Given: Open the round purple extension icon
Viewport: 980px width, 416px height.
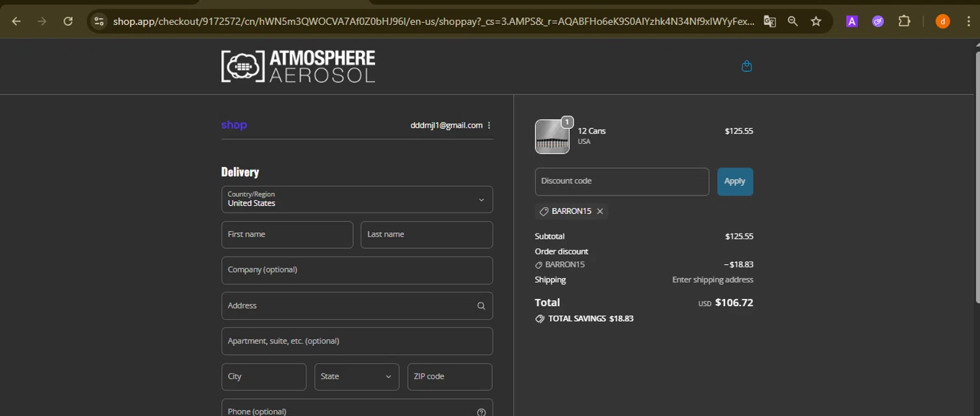Looking at the screenshot, I should [878, 22].
